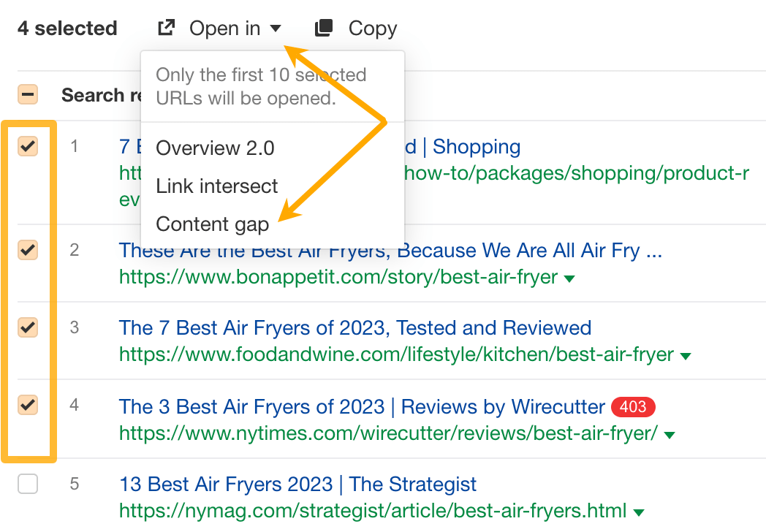Click the '13 Best Air Fryers 2023' title link

(297, 484)
